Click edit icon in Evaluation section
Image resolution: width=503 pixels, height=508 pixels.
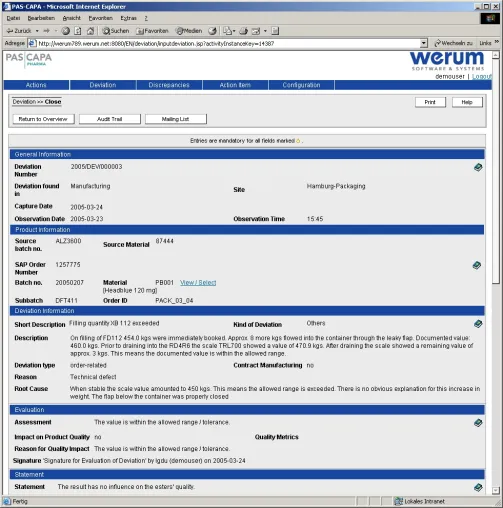pos(478,423)
